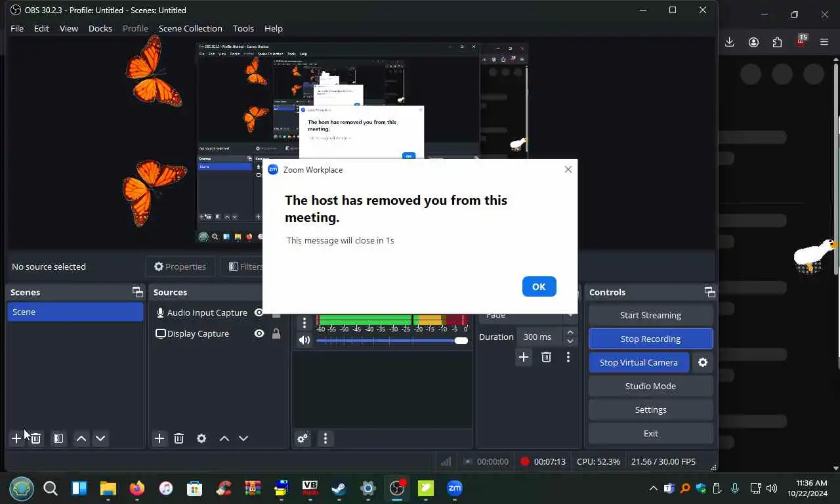Open the View menu
This screenshot has width=840, height=504.
click(69, 28)
